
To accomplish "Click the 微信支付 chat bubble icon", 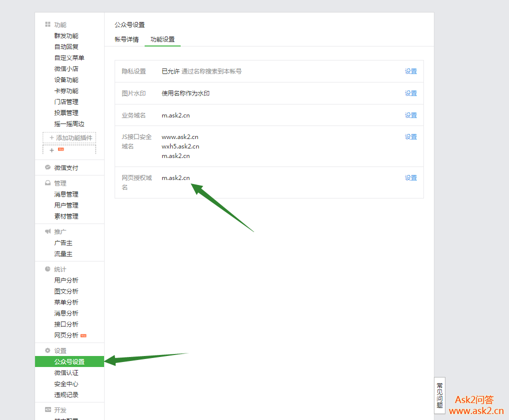I will [x=48, y=167].
